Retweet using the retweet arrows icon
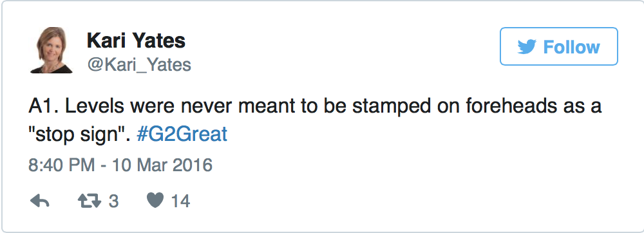The image size is (644, 233). pyautogui.click(x=89, y=201)
